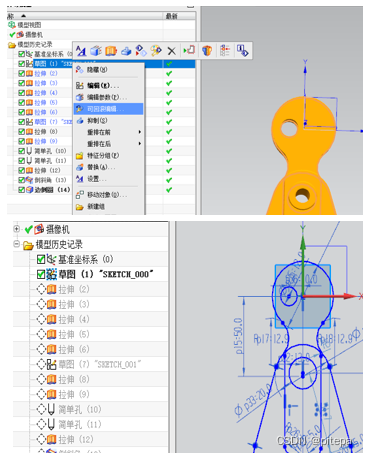This screenshot has width=367, height=456.
Task: Open the 重排在后 submenu arrow
Action: coord(140,144)
